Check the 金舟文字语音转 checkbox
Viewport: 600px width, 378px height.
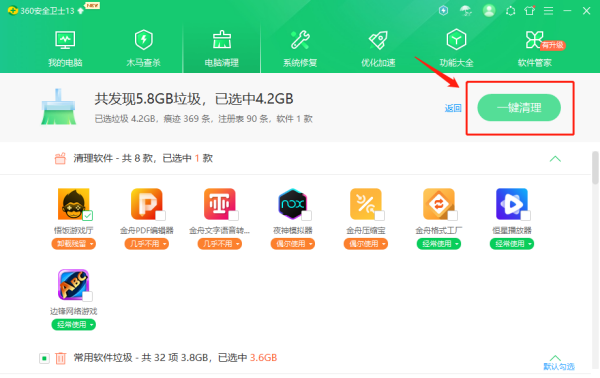pos(234,216)
